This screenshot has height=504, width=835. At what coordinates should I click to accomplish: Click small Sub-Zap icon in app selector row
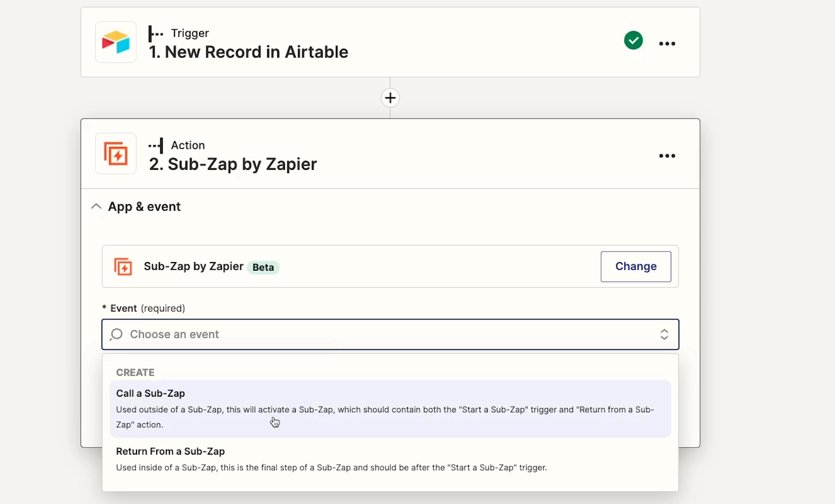123,267
